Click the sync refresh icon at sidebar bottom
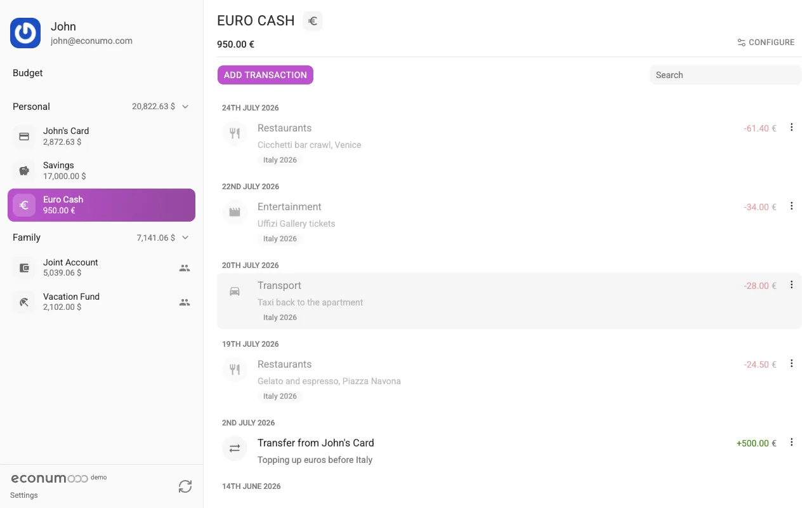 click(x=185, y=486)
